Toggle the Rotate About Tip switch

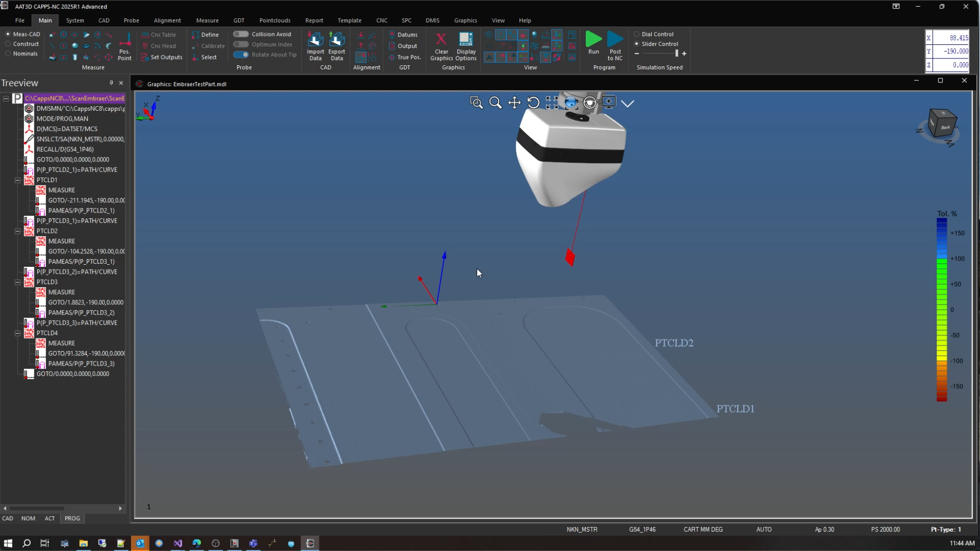tap(241, 54)
